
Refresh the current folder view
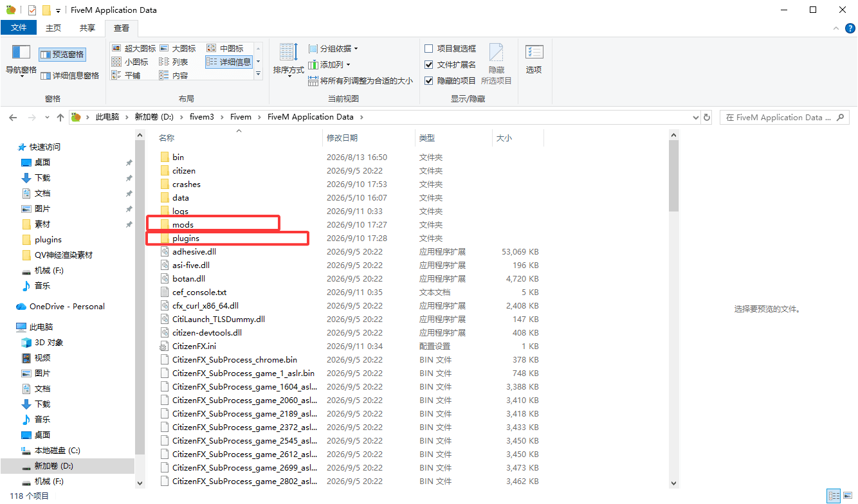[707, 117]
